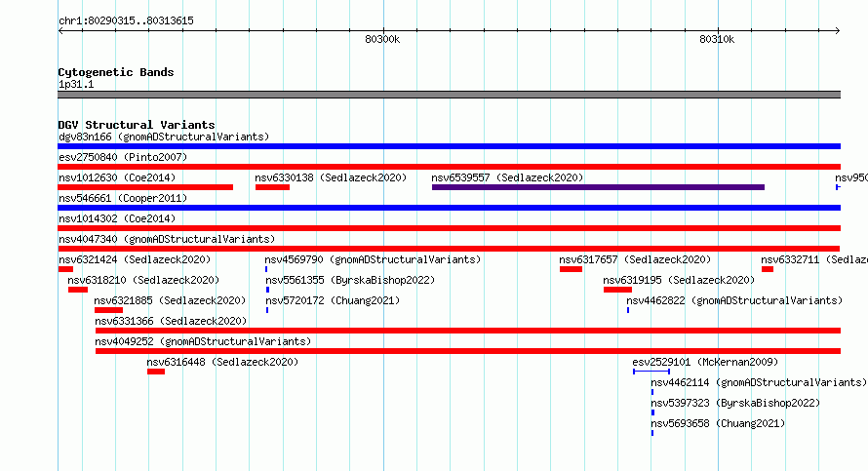Open nsv1012630 (Coe2014) variant label
The height and width of the screenshot is (471, 868).
point(117,177)
